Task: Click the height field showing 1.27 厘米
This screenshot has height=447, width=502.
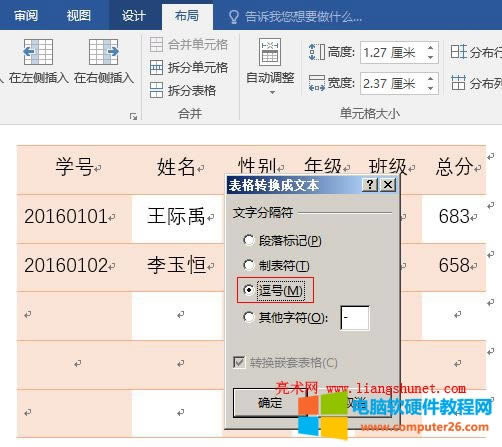Action: pos(399,52)
